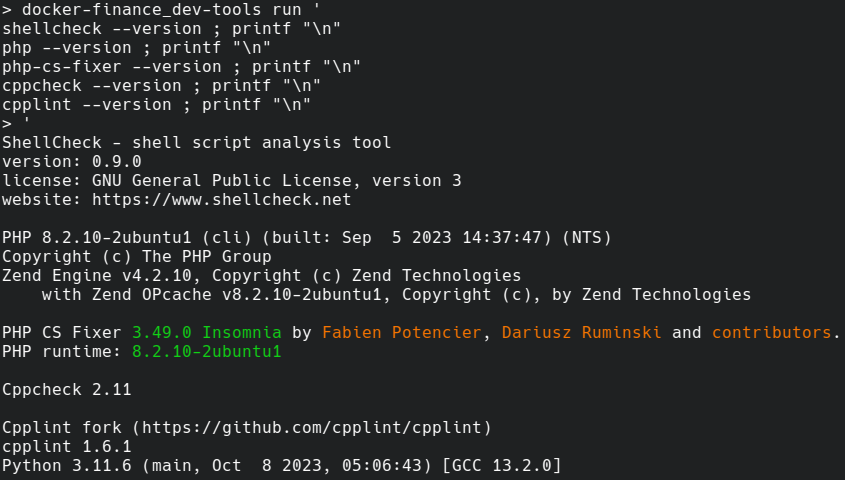Click the Python 3.11.6 version line
The image size is (845, 480).
coord(281,465)
